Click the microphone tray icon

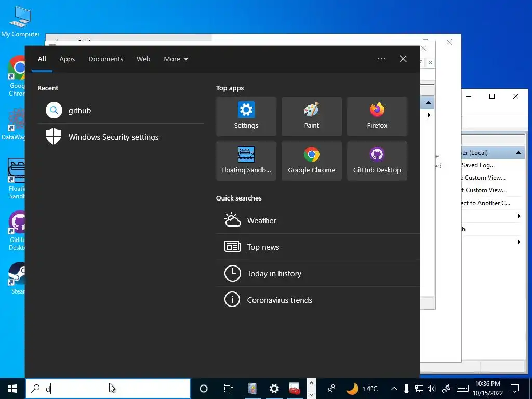tap(406, 389)
